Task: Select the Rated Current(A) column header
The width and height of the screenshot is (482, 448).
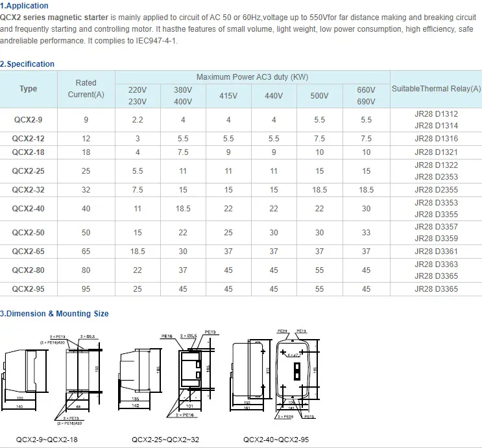Action: (86, 89)
